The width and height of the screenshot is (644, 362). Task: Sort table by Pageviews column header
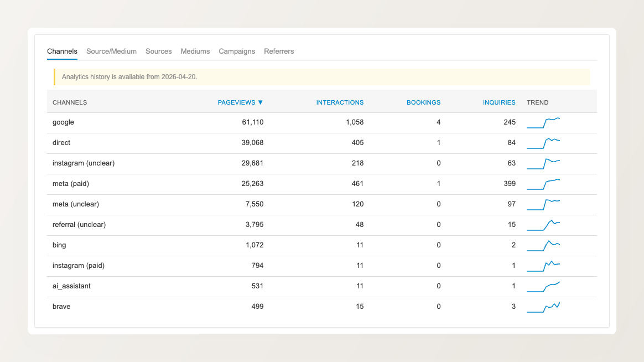point(240,102)
